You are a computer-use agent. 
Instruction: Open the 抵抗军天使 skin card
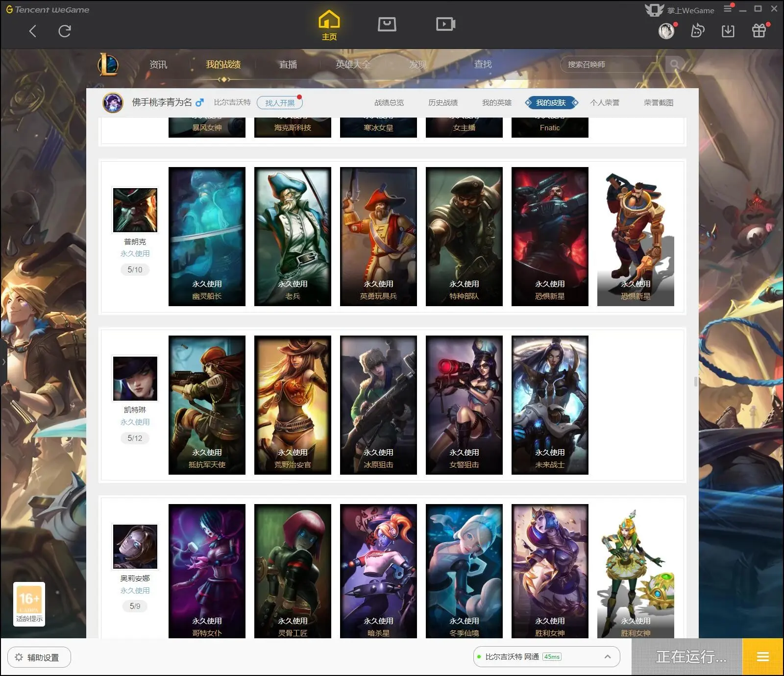207,405
